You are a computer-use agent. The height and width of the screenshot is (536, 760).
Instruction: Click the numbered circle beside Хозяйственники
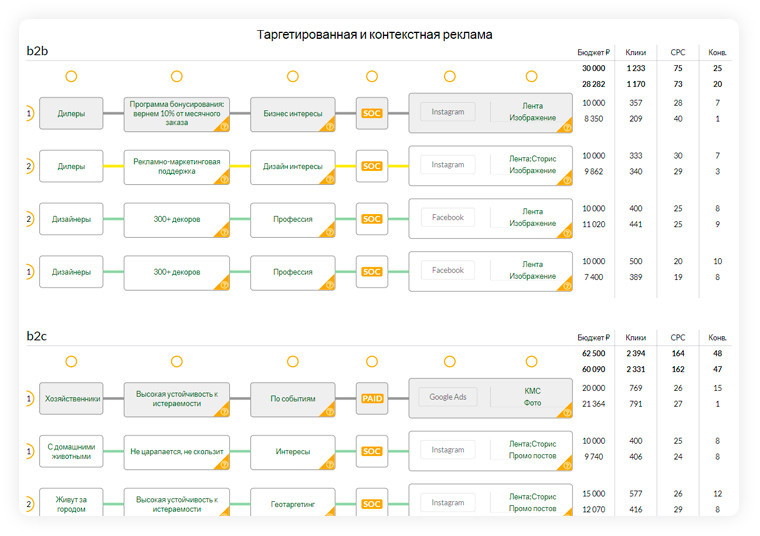(29, 398)
